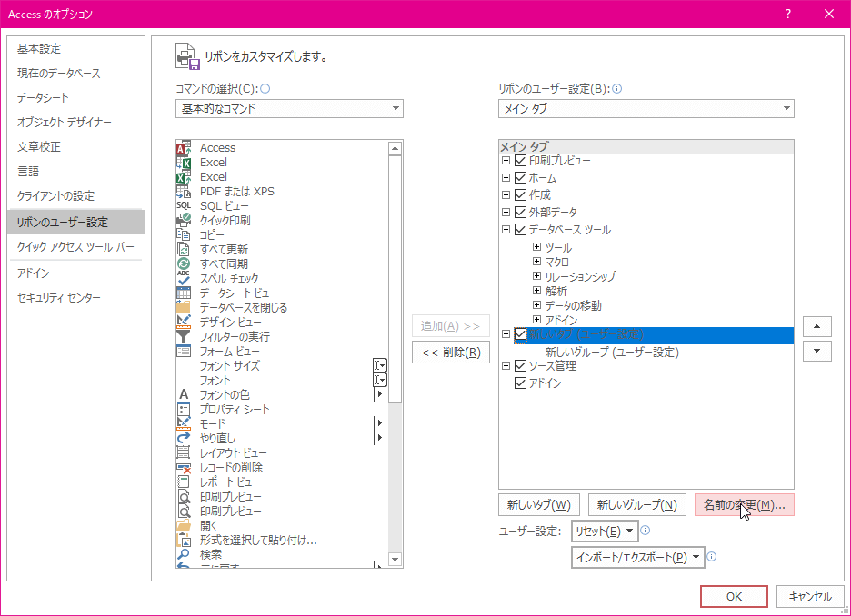The width and height of the screenshot is (851, 616).
Task: Click the コピー command icon
Action: pyautogui.click(x=184, y=234)
